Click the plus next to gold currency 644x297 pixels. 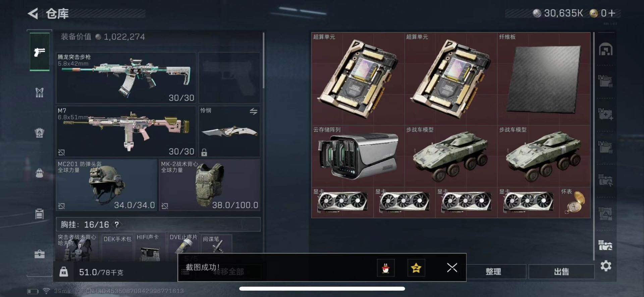[x=611, y=13]
